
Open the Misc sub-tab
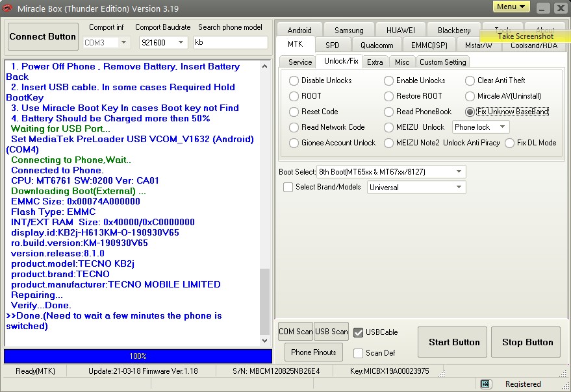(402, 62)
